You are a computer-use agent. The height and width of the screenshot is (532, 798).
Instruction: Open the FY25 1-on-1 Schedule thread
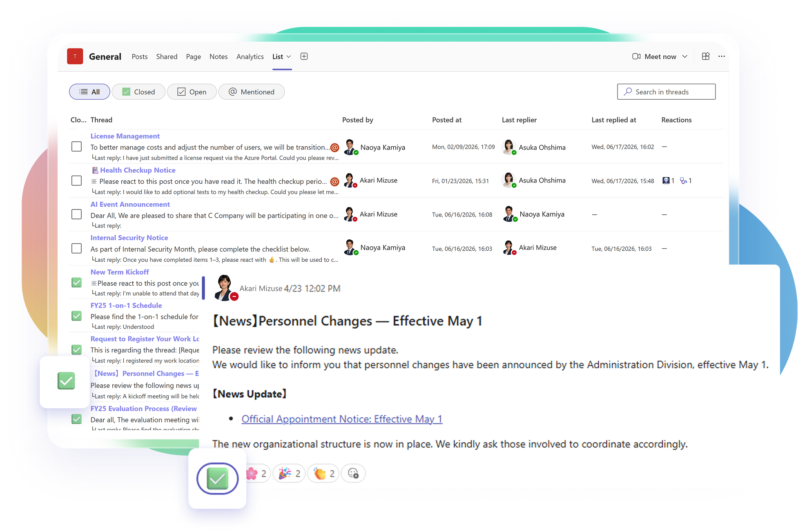click(126, 306)
